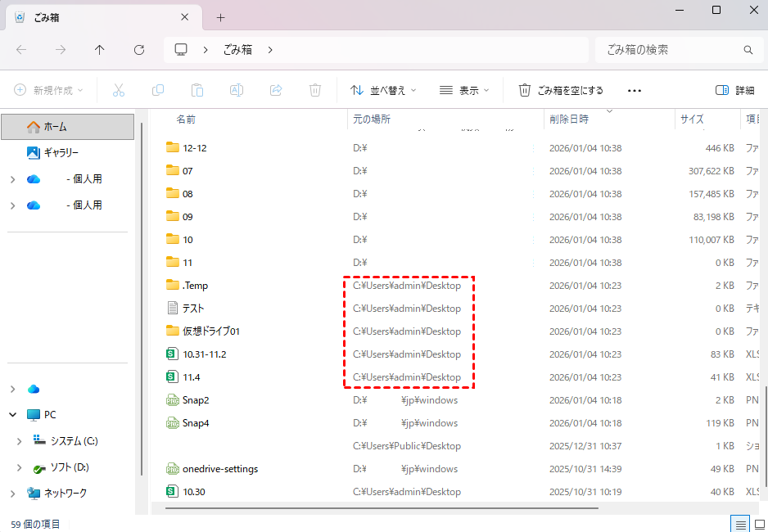
Task: Switch to details list view in status bar
Action: (740, 524)
